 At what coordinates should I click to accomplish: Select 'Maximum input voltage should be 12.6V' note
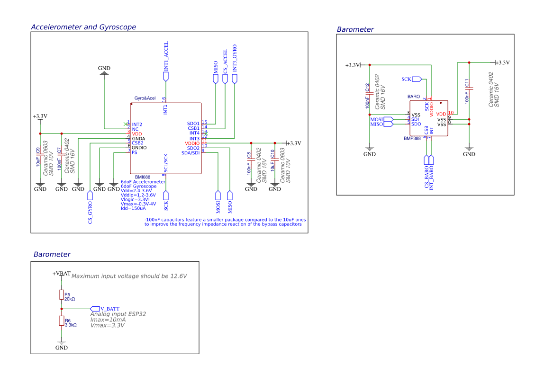pos(129,276)
